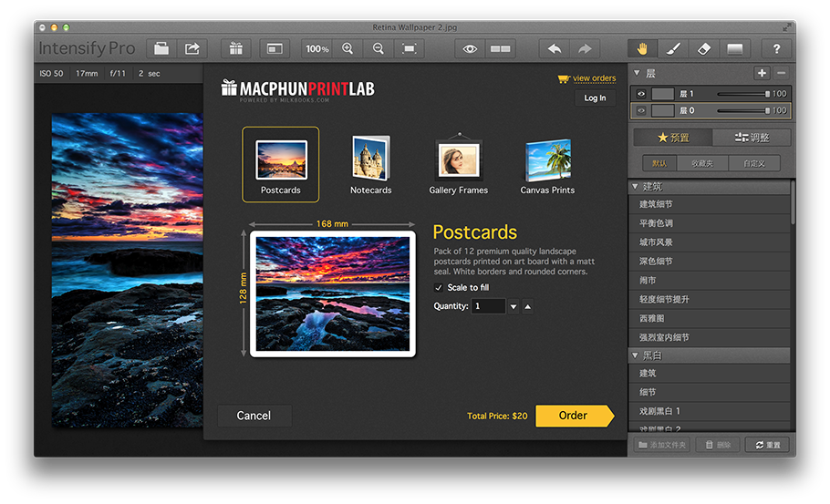
Task: Apply the 平衡色调 preset
Action: coord(710,223)
